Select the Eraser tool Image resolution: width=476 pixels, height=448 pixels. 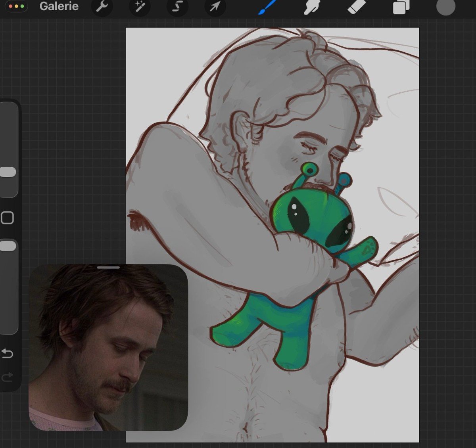[x=356, y=7]
